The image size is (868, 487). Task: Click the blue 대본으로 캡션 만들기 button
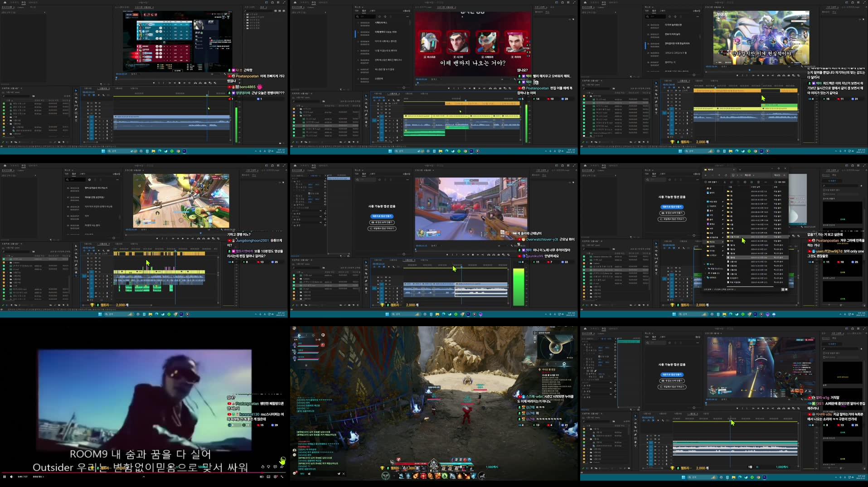[382, 217]
